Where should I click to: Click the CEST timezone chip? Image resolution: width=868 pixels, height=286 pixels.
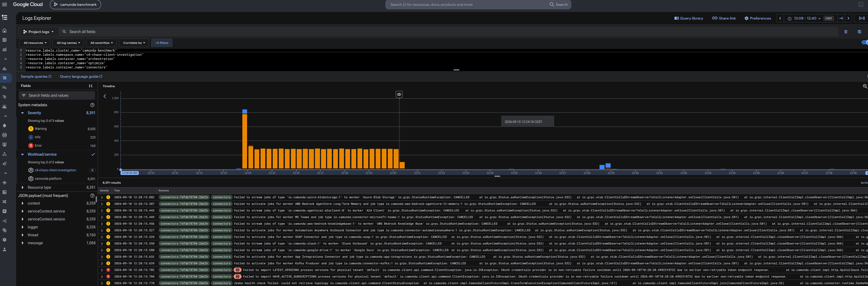coord(829,18)
